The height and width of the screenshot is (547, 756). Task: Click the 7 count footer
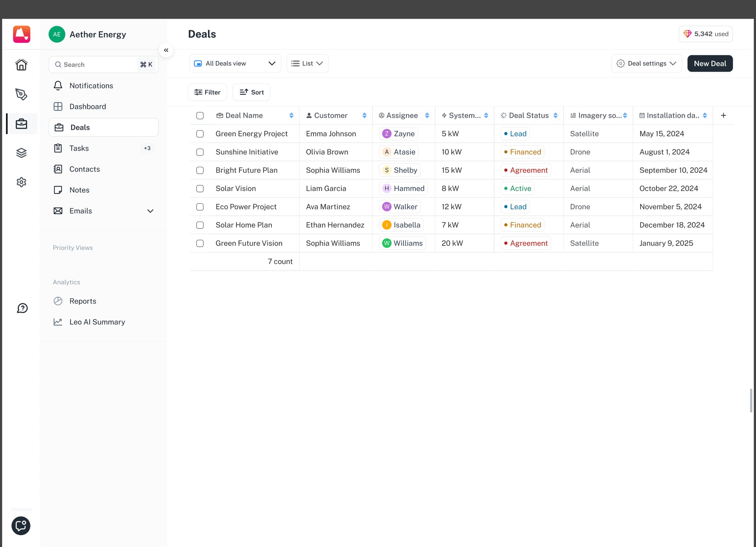(280, 262)
